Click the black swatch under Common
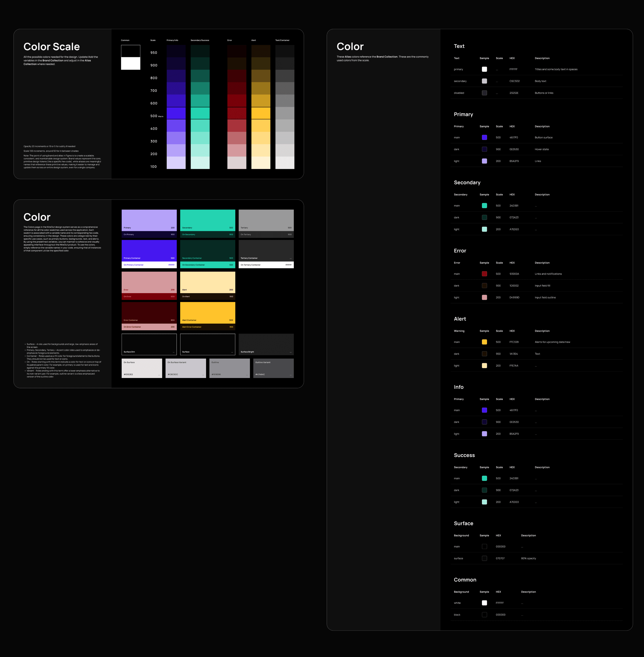 pyautogui.click(x=130, y=51)
